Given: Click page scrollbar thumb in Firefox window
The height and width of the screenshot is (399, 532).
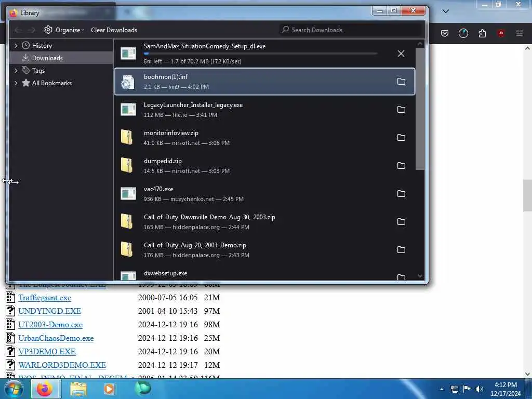Looking at the screenshot, I should (527, 195).
